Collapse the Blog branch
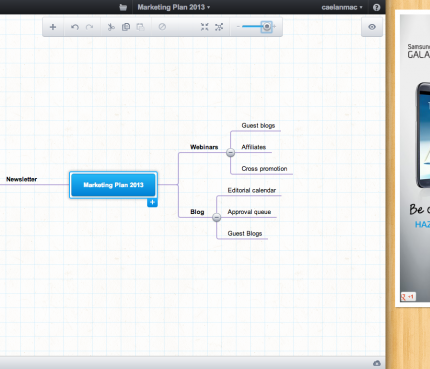The height and width of the screenshot is (369, 430). tap(216, 217)
